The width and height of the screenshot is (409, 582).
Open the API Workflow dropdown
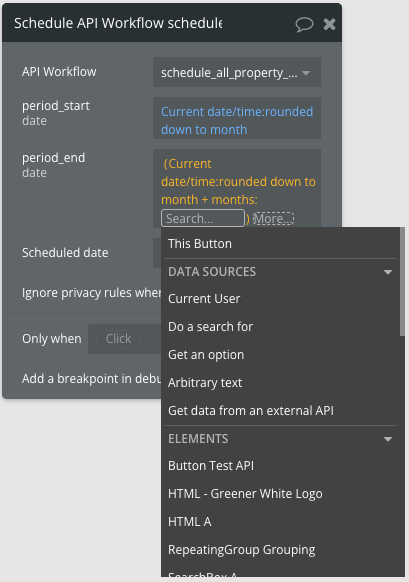click(x=237, y=72)
